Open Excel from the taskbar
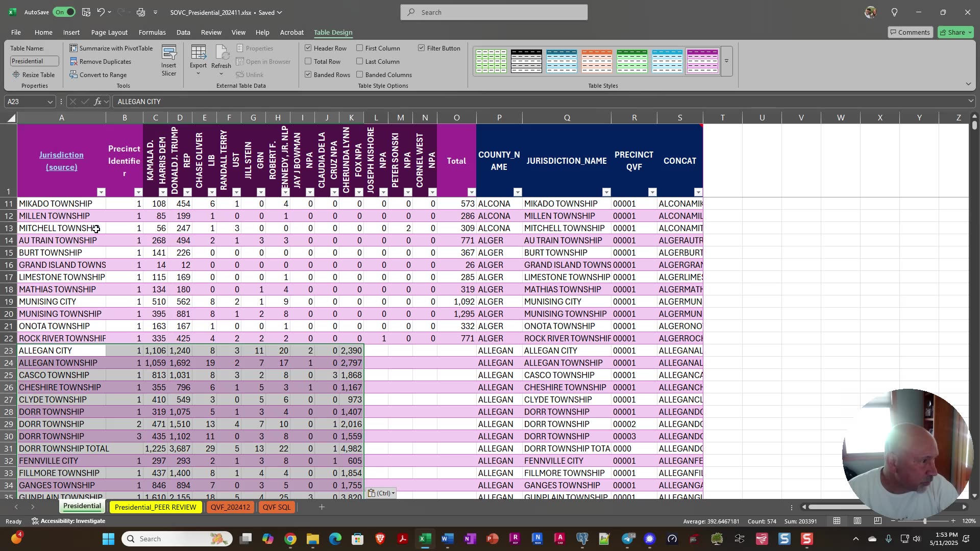 [425, 538]
